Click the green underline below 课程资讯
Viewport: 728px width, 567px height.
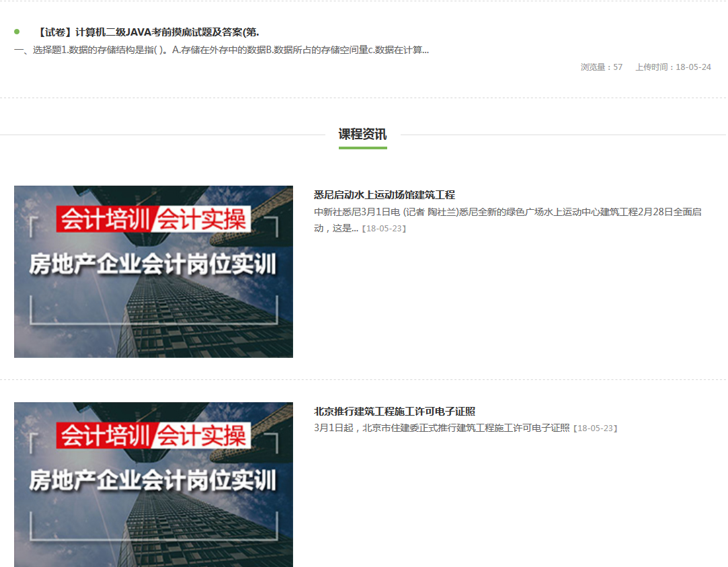(362, 148)
